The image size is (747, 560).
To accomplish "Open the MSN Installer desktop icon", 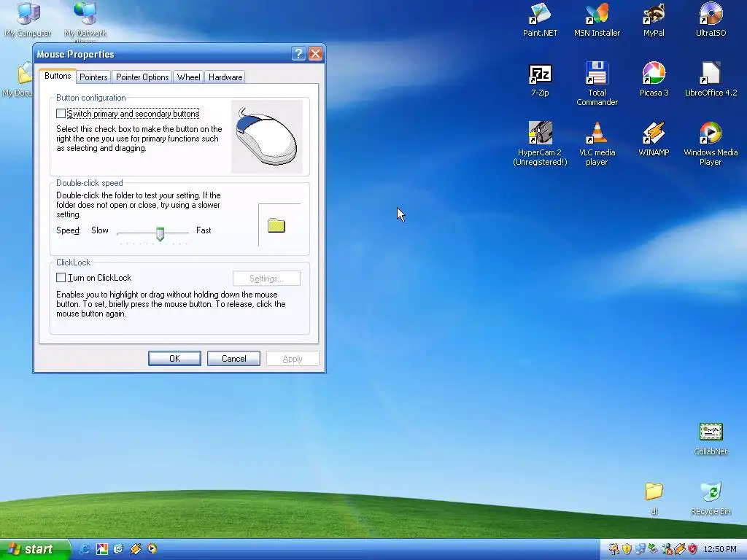I will pyautogui.click(x=597, y=20).
